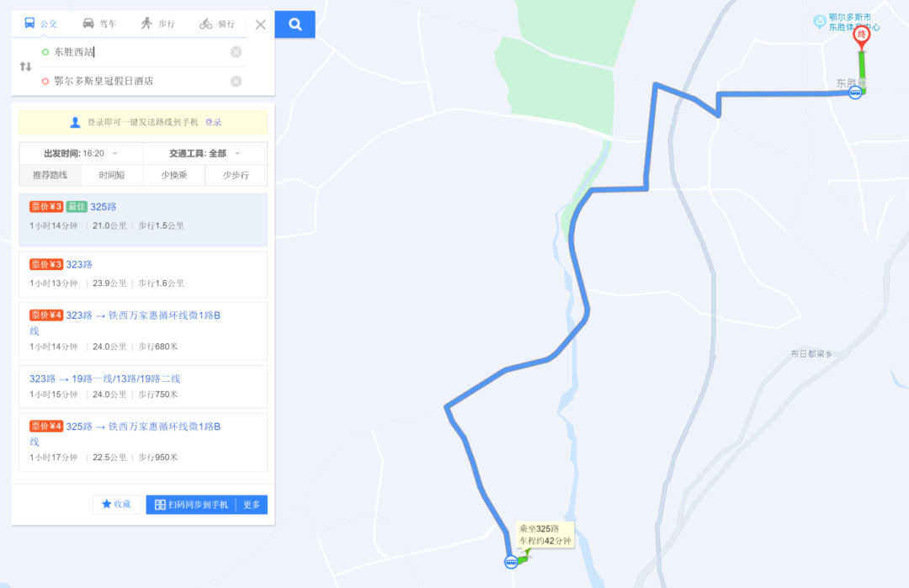909x588 pixels.
Task: Close the route planning panel
Action: coord(260,24)
